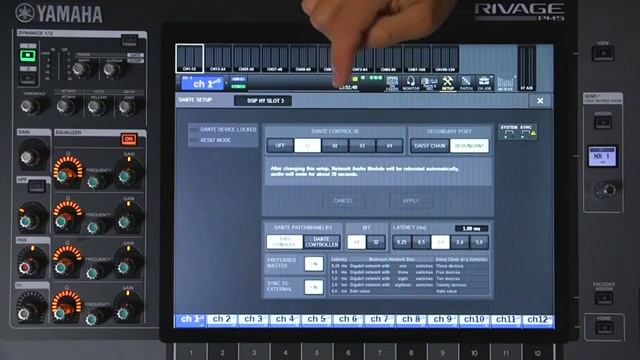Select the CH85-96 meter bank thumbnail
The height and width of the screenshot is (360, 640).
[x=389, y=58]
